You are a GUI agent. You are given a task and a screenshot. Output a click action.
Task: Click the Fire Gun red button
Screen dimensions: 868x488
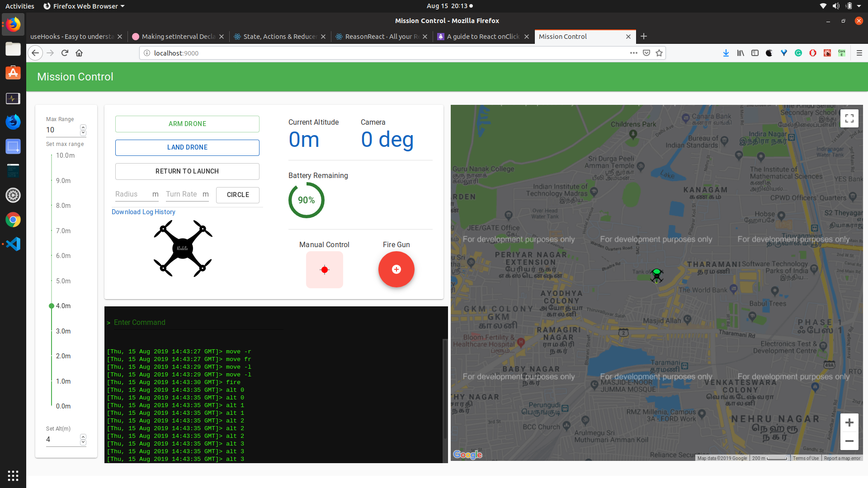click(396, 269)
